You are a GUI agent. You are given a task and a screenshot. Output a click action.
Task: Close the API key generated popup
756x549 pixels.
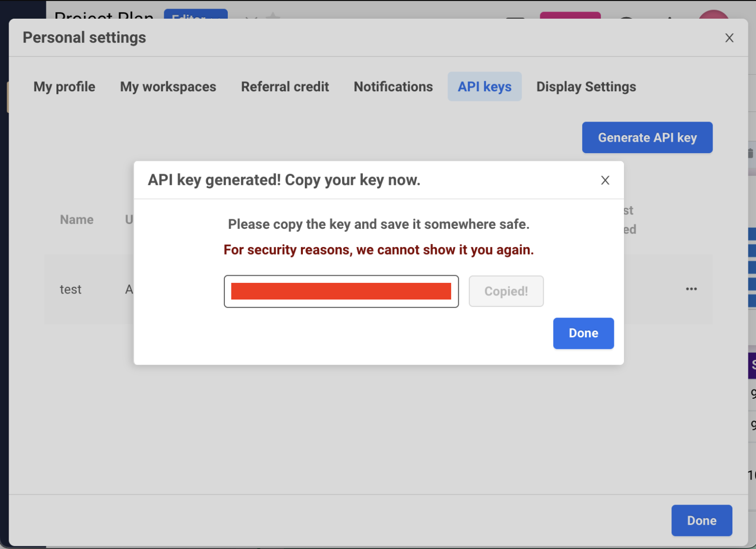(605, 180)
